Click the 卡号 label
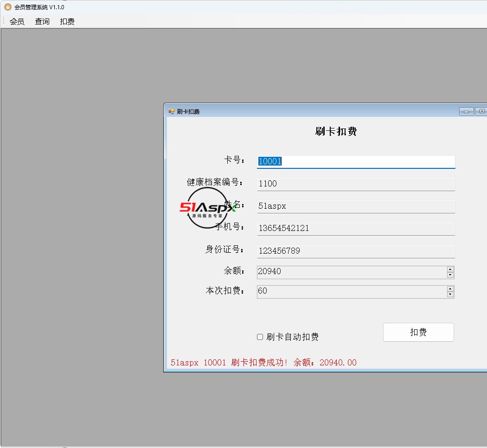 pos(234,160)
